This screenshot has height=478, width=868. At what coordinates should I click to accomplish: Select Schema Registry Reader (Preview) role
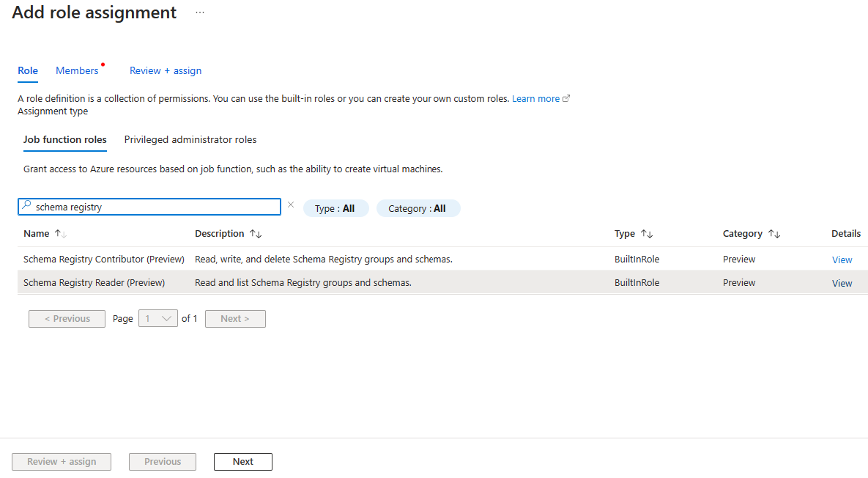tap(94, 282)
